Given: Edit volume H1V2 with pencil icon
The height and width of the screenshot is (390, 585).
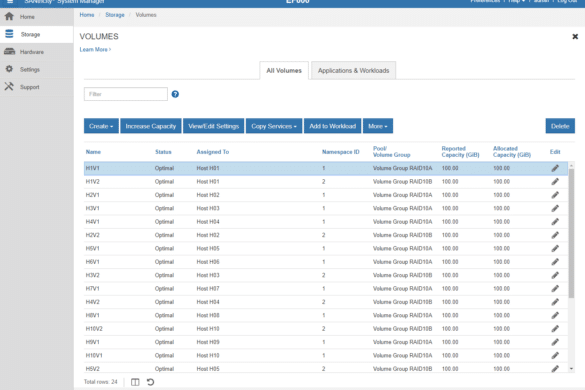Looking at the screenshot, I should point(555,182).
